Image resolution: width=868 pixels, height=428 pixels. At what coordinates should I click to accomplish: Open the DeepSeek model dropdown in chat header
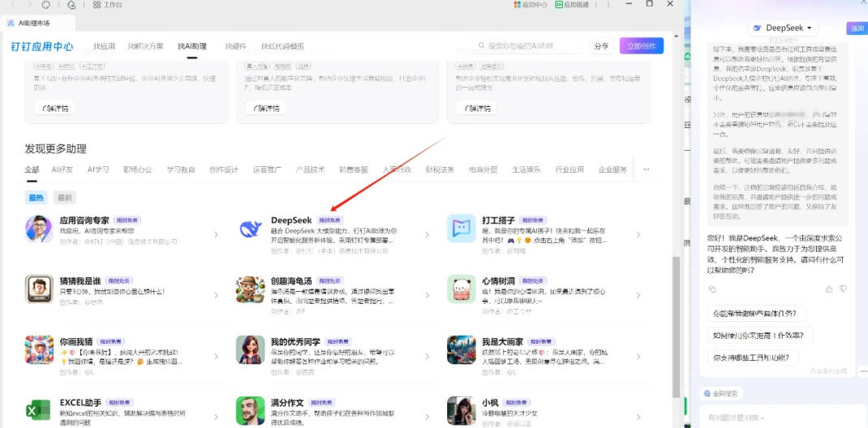784,28
